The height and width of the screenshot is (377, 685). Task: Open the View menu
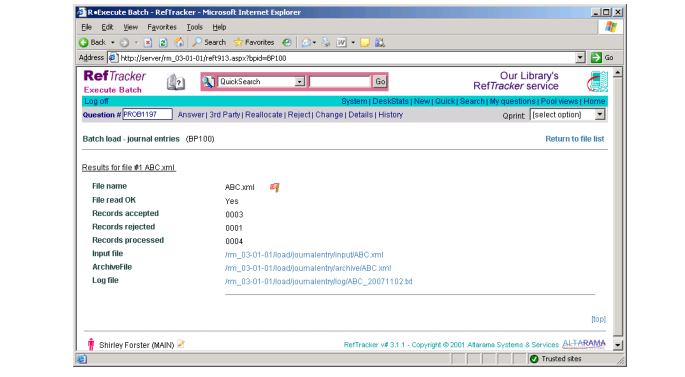(130, 27)
